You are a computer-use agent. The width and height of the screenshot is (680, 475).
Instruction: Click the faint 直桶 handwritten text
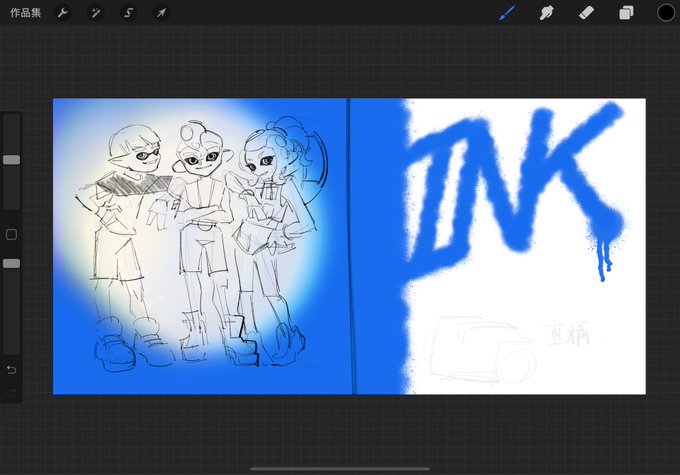[x=568, y=334]
